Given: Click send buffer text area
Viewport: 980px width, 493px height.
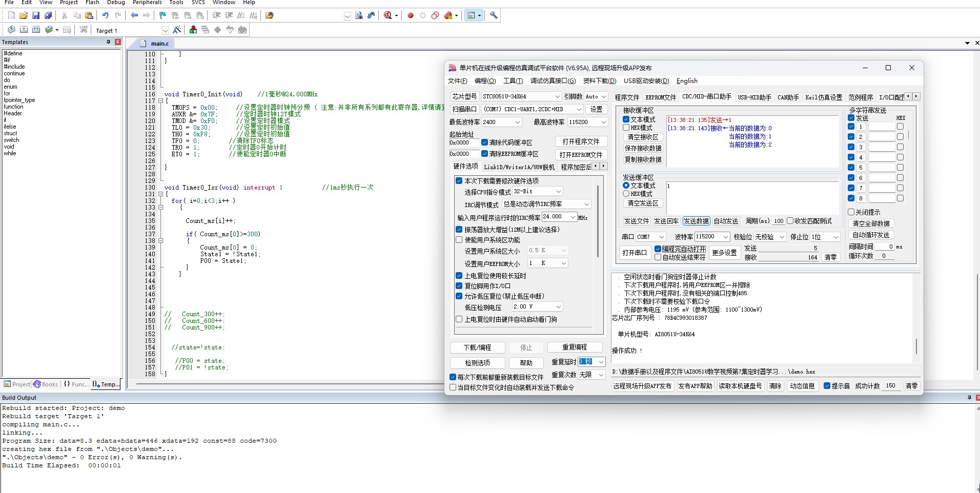Looking at the screenshot, I should click(752, 198).
